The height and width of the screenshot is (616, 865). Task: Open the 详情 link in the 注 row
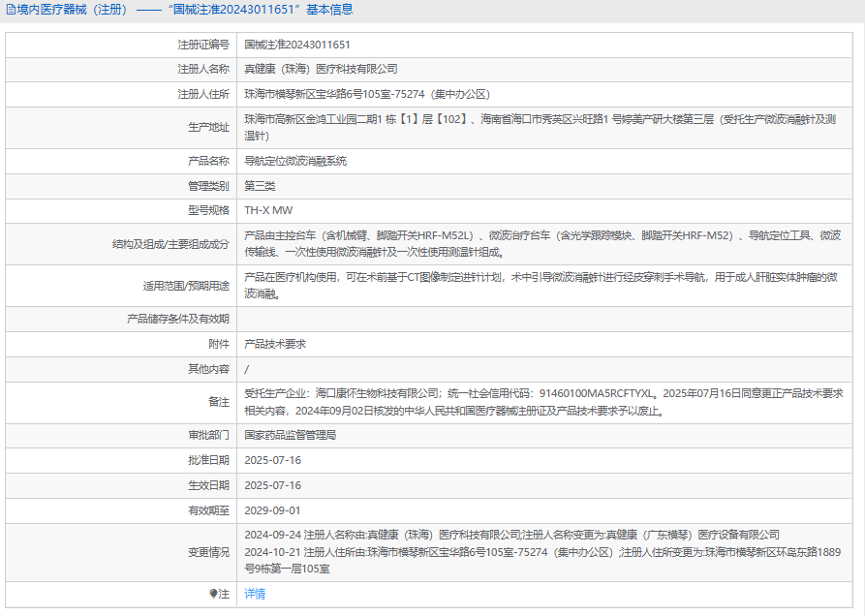pos(255,594)
